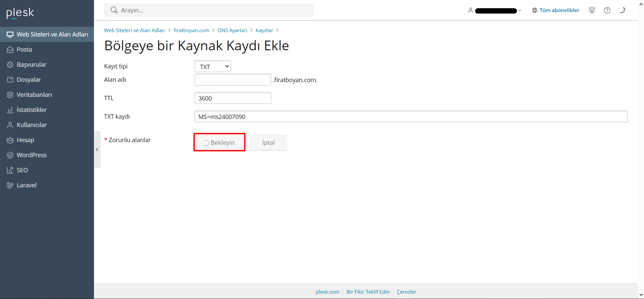This screenshot has width=644, height=299.
Task: Click the scrollbar down arrow
Action: pyautogui.click(x=641, y=295)
